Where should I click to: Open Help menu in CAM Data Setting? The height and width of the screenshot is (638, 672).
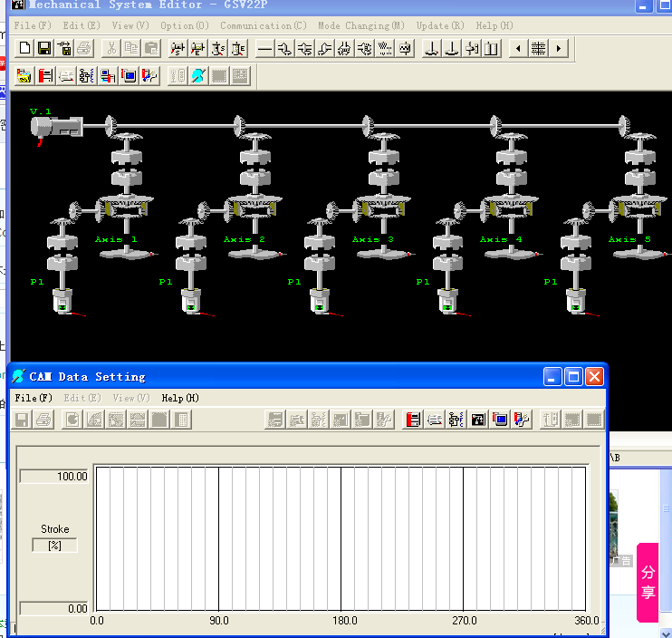[180, 398]
